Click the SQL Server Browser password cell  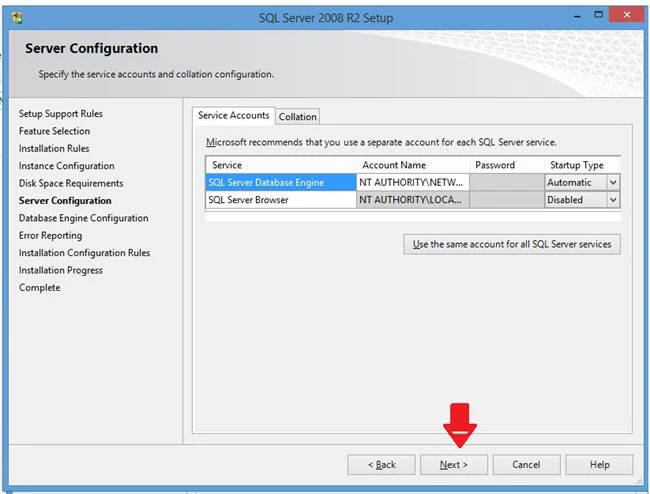(x=507, y=200)
